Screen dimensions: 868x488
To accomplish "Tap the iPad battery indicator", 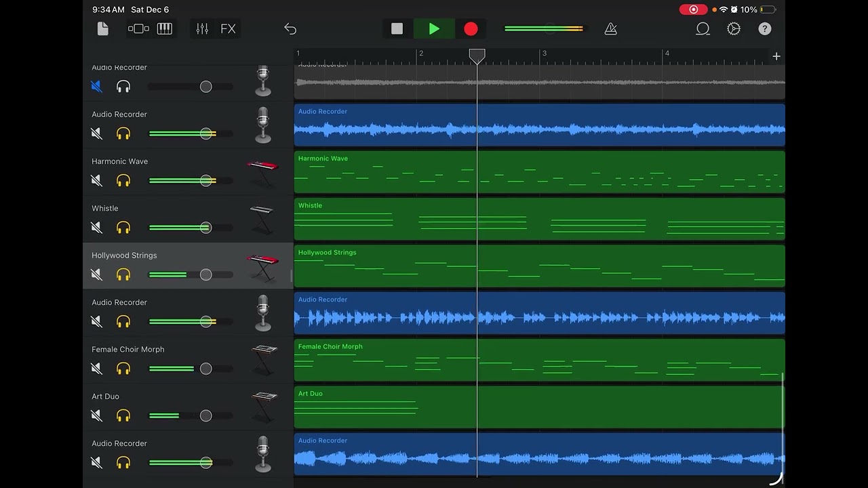I will coord(768,9).
